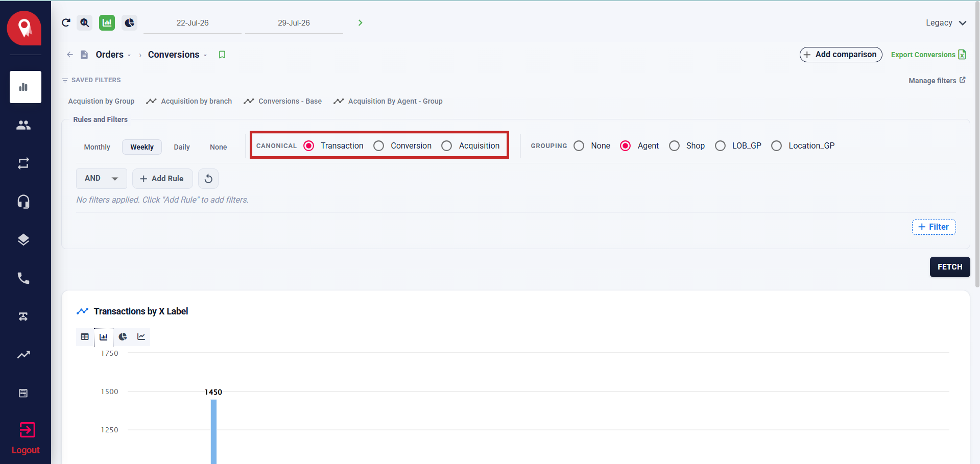This screenshot has width=980, height=464.
Task: Open the layers sidebar icon
Action: click(x=23, y=240)
